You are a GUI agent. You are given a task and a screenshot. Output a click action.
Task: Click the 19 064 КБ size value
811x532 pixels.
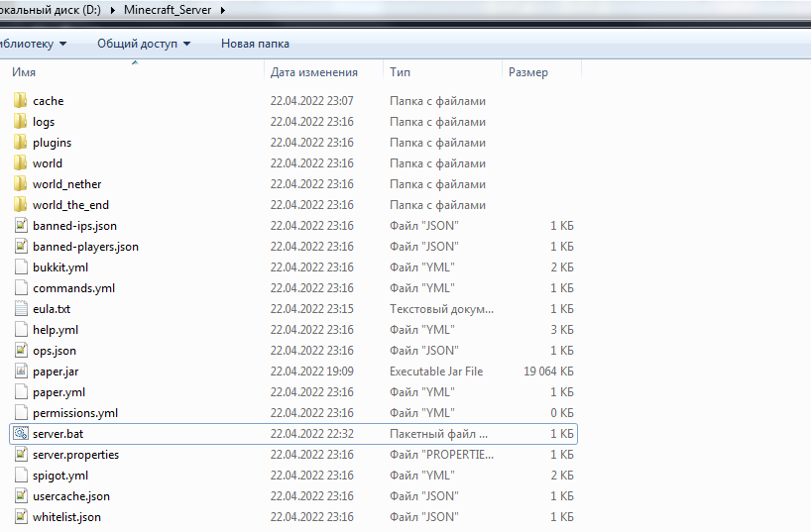point(548,372)
